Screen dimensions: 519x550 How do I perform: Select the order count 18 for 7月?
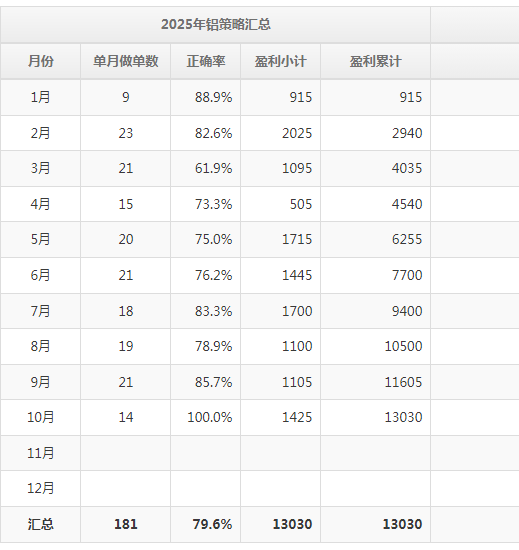point(126,311)
